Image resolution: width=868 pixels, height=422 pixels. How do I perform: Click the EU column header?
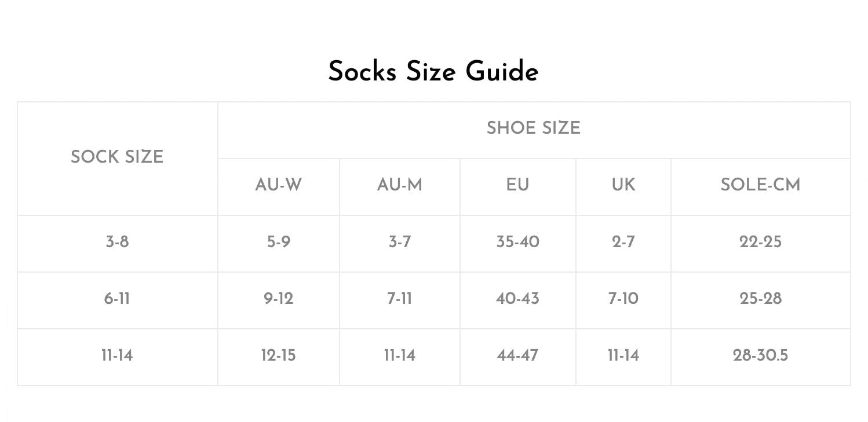tap(517, 185)
